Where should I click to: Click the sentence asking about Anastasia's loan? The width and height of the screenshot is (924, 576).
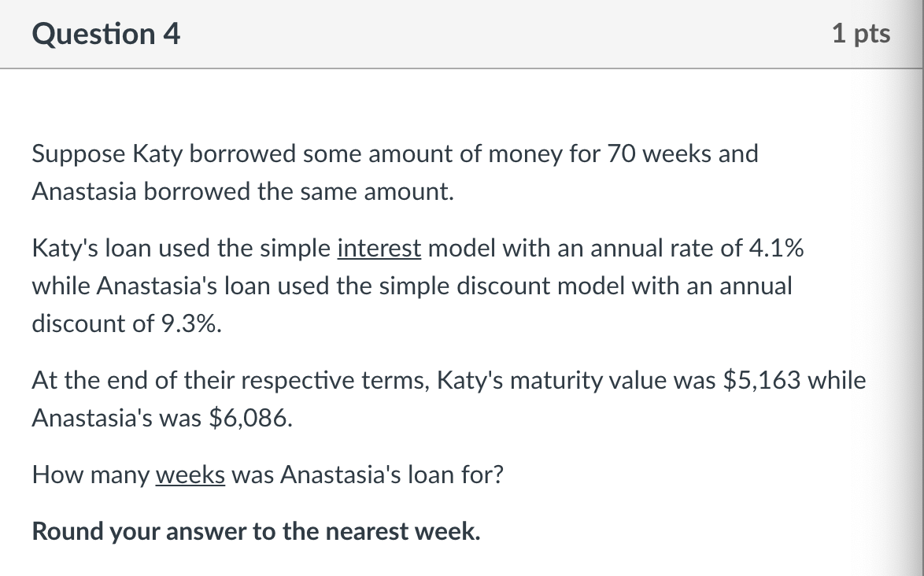(268, 474)
